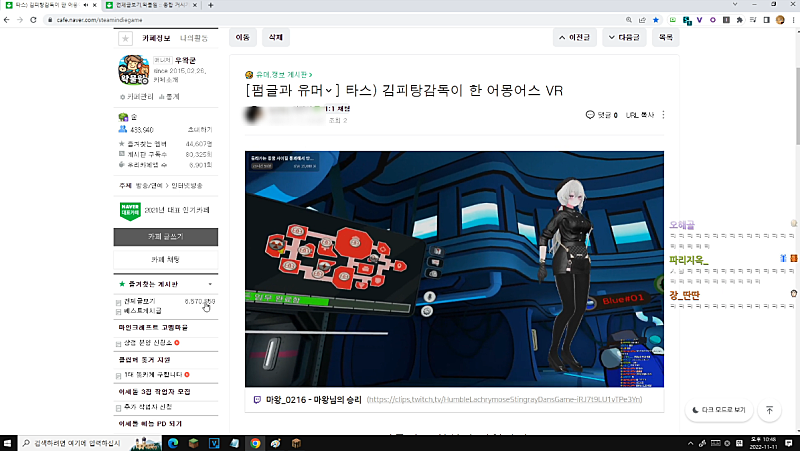Click the Twitch icon below the video
The width and height of the screenshot is (800, 451).
257,399
